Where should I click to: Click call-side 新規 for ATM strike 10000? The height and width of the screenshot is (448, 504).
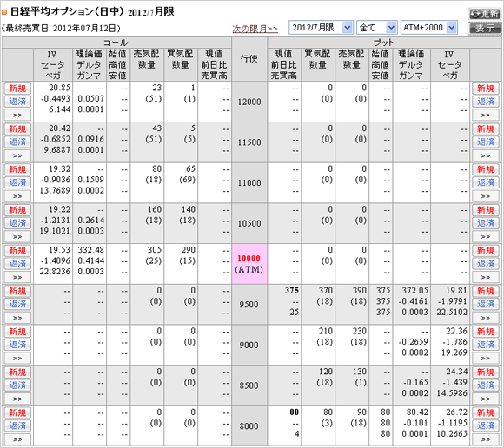tap(17, 251)
